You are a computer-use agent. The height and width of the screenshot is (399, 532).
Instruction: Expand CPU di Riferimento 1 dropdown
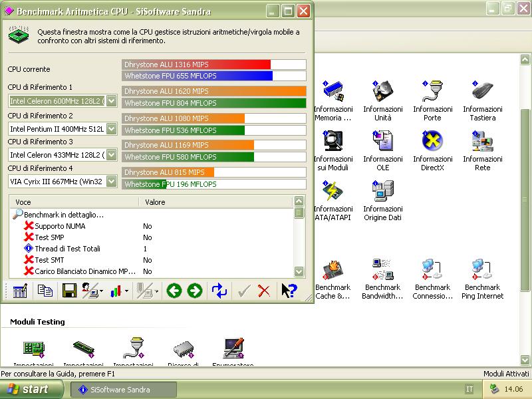[111, 101]
